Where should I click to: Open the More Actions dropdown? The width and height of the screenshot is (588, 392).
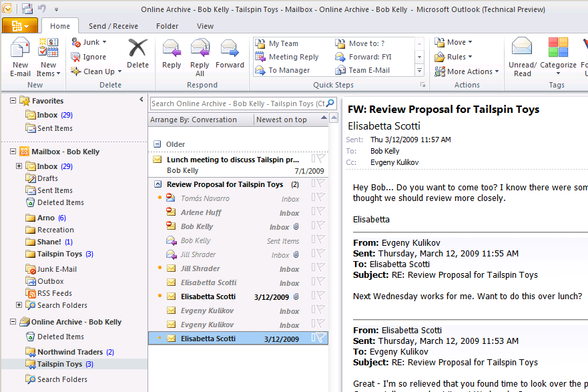tap(467, 71)
